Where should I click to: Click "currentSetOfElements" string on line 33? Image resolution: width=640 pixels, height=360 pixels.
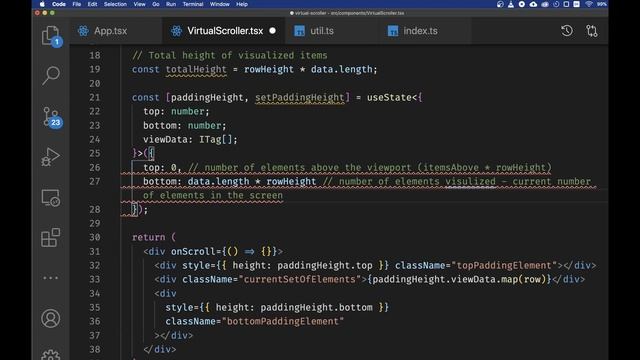tap(300, 279)
